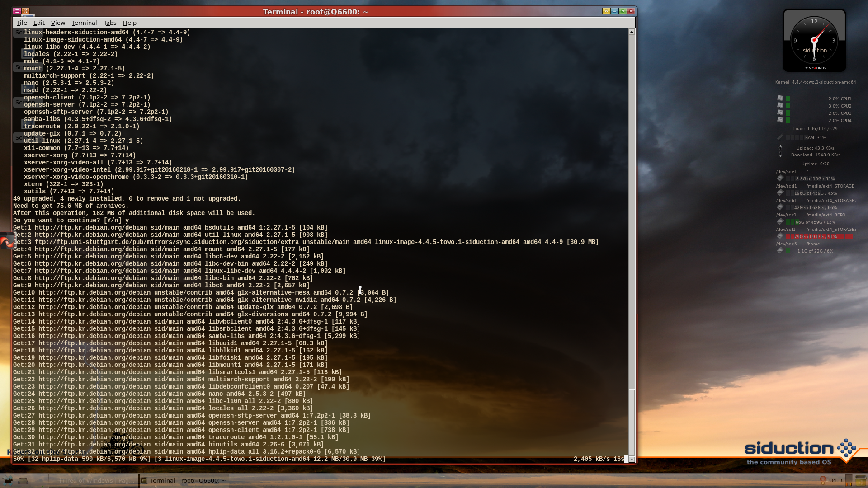Open the Edit menu
The height and width of the screenshot is (488, 868).
(x=39, y=23)
